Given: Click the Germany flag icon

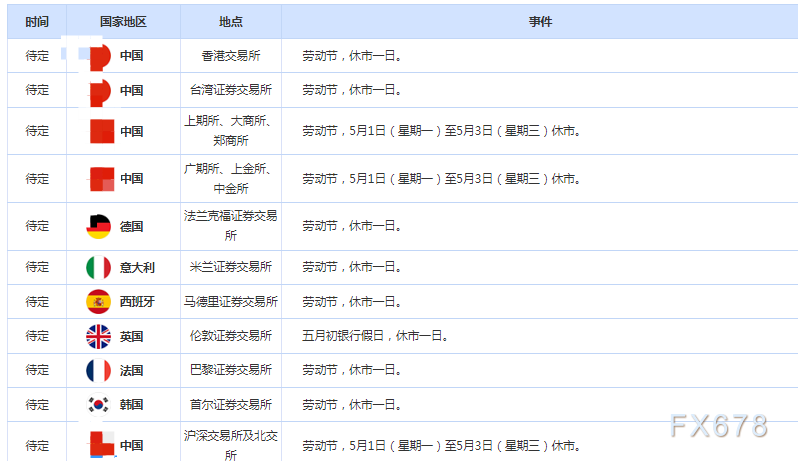Looking at the screenshot, I should coord(98,226).
